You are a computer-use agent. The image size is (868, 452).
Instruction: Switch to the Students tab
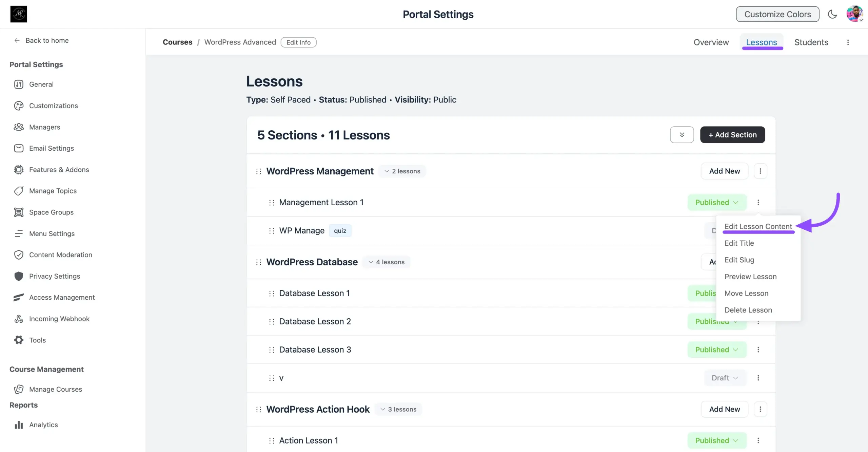(811, 42)
